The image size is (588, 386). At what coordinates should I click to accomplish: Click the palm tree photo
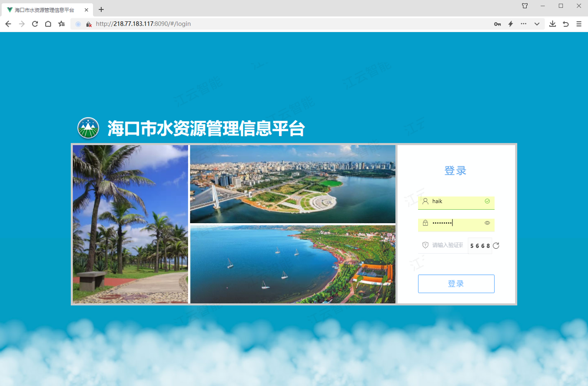point(130,224)
